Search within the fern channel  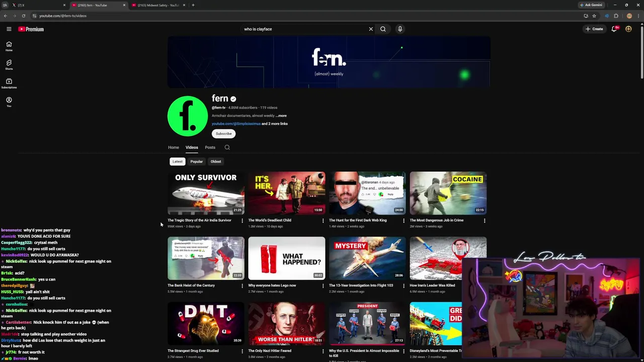pyautogui.click(x=227, y=147)
